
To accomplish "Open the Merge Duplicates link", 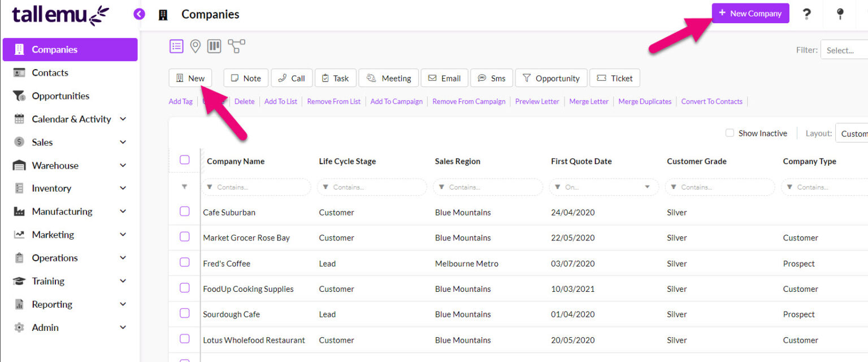I will pos(645,101).
